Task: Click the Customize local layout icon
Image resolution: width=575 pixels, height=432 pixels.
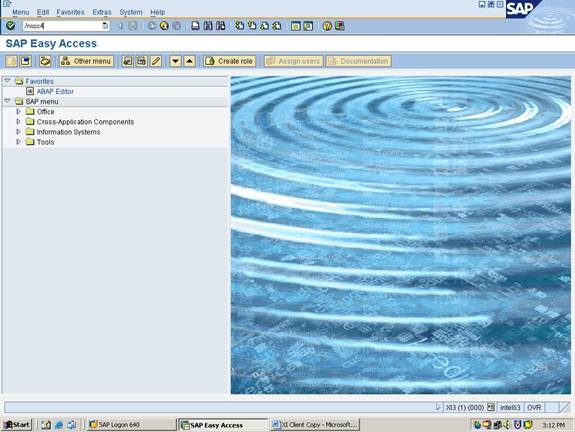Action: click(340, 26)
